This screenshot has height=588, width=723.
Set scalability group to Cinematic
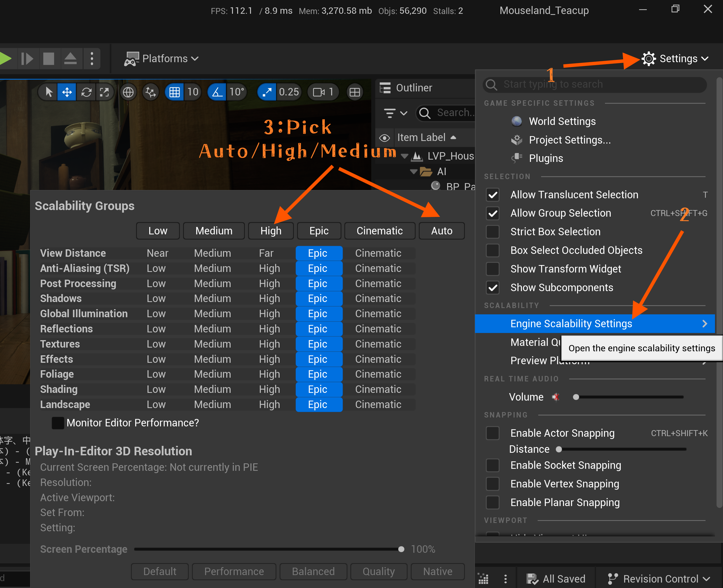tap(380, 231)
